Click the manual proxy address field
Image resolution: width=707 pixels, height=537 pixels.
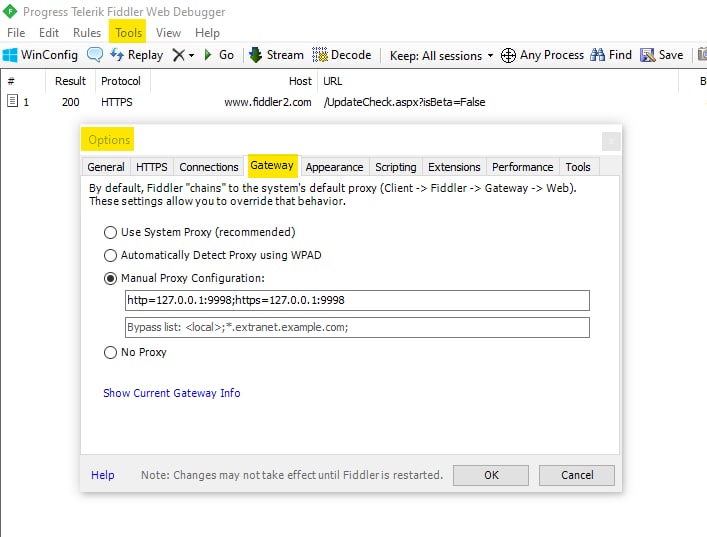[357, 300]
